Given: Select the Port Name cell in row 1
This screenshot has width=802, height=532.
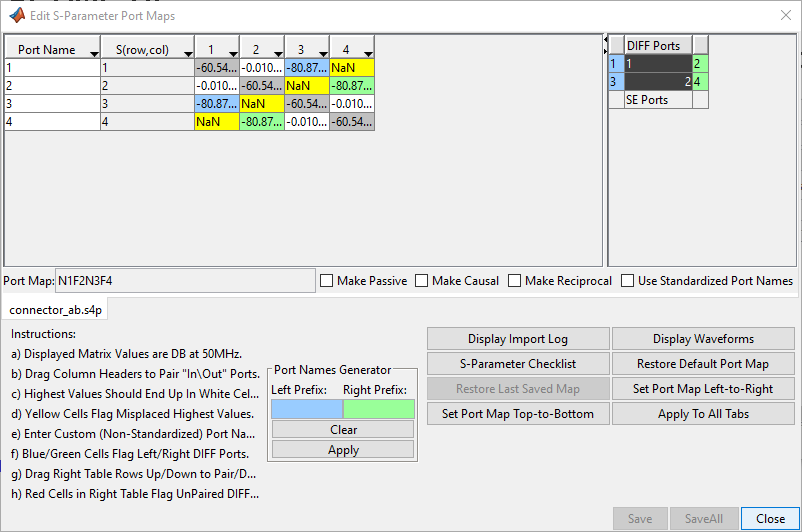Looking at the screenshot, I should point(52,68).
